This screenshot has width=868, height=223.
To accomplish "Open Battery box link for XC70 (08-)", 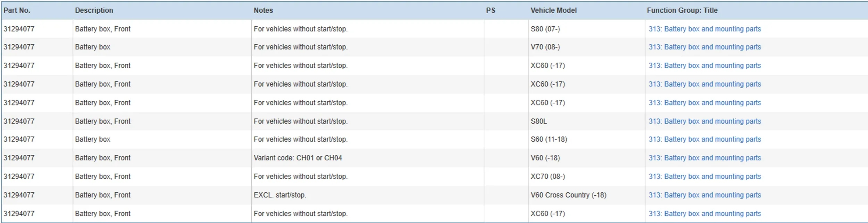I will (x=704, y=176).
